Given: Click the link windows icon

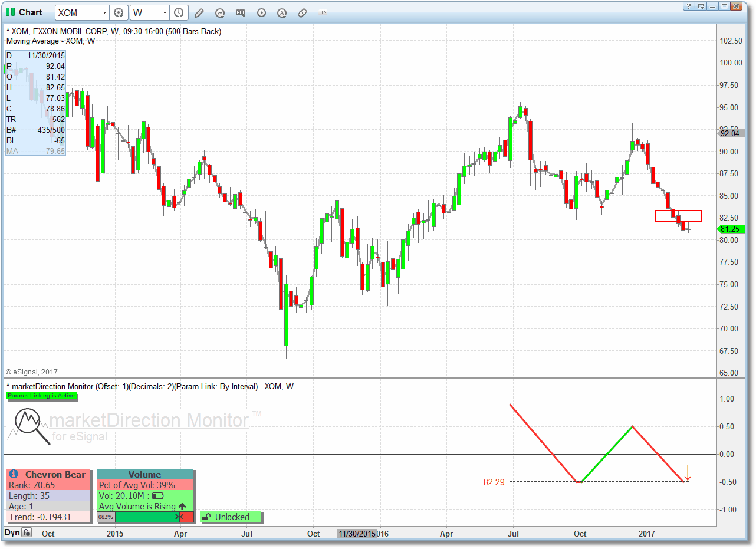Looking at the screenshot, I should (x=303, y=12).
